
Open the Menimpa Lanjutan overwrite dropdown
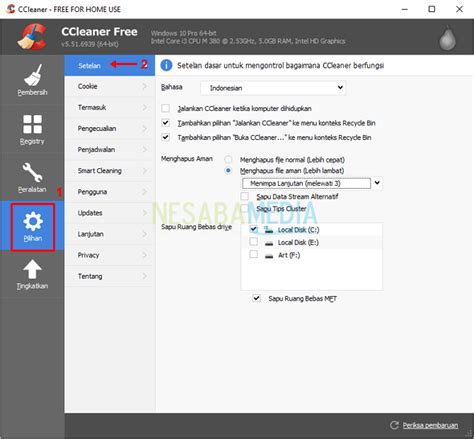click(312, 183)
